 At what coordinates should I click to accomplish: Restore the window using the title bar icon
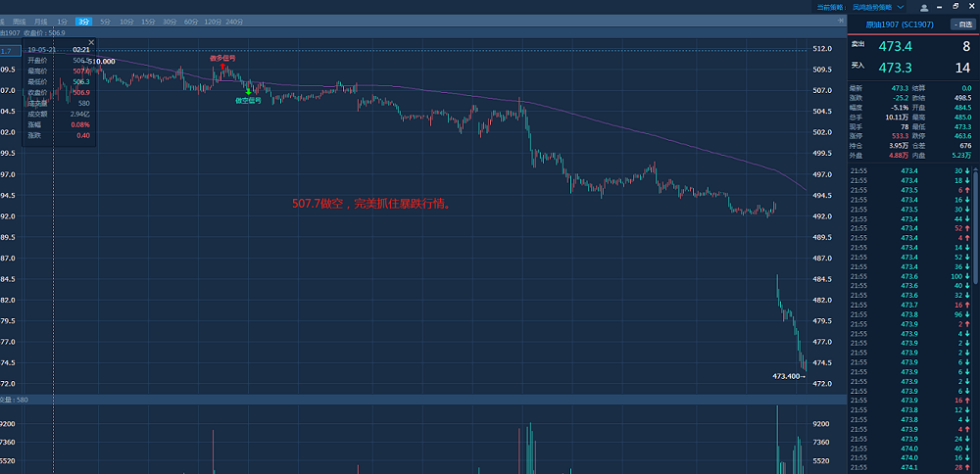(x=954, y=7)
